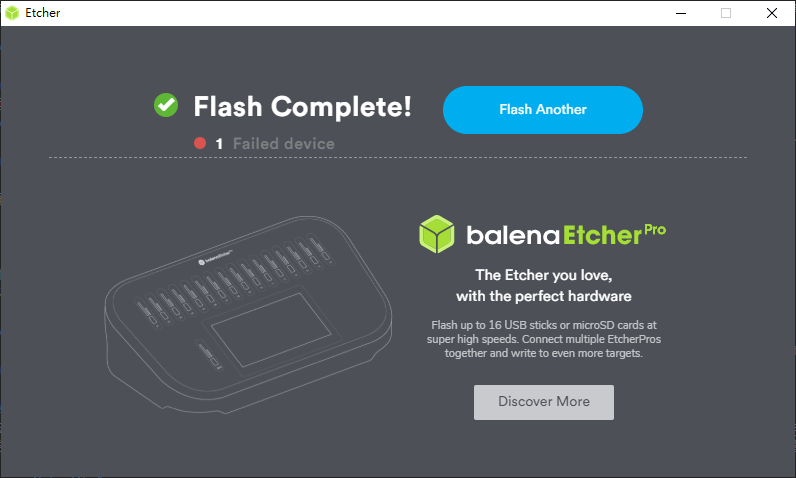The image size is (796, 478).
Task: Click the green checkmark success icon
Action: coord(166,105)
